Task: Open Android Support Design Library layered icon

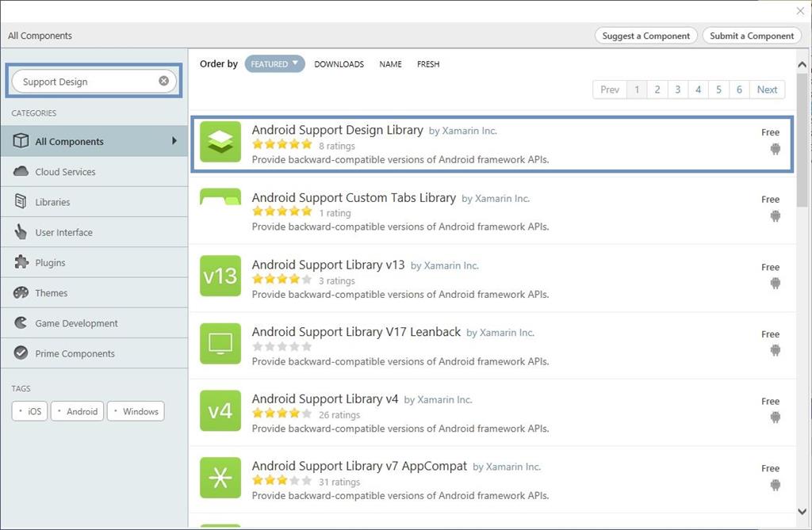Action: tap(220, 142)
